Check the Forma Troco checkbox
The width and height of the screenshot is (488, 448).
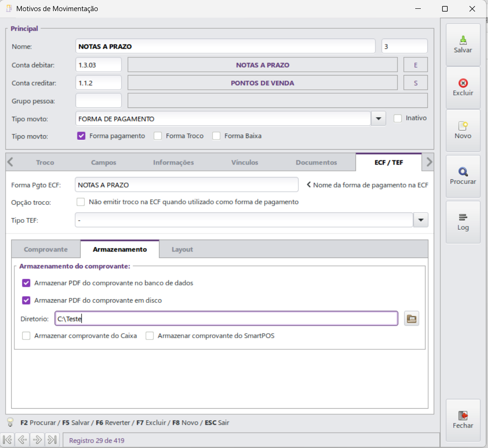[x=158, y=136]
